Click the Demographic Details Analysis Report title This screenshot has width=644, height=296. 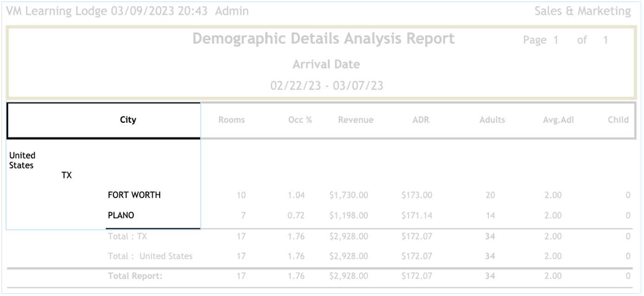(x=323, y=39)
